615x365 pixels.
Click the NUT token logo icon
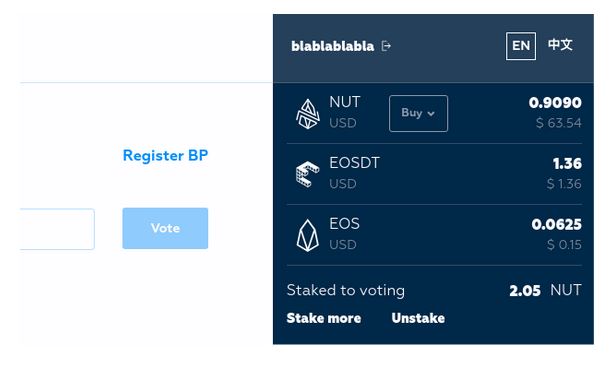point(308,114)
